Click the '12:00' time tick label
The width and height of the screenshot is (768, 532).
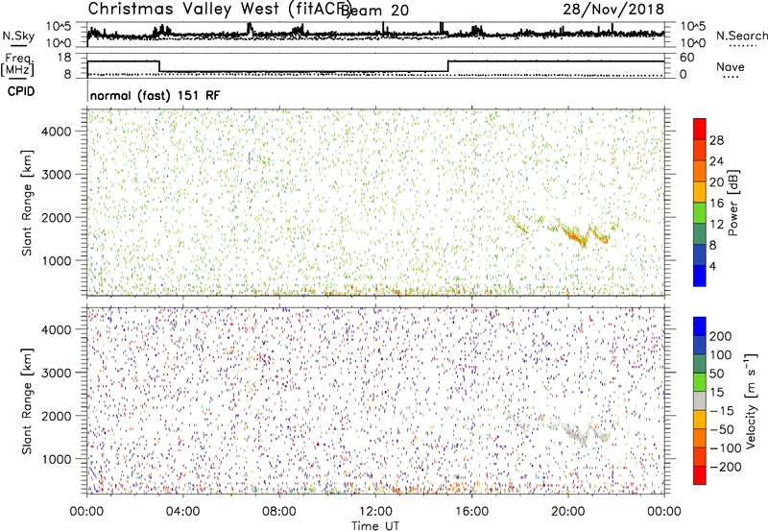point(375,512)
